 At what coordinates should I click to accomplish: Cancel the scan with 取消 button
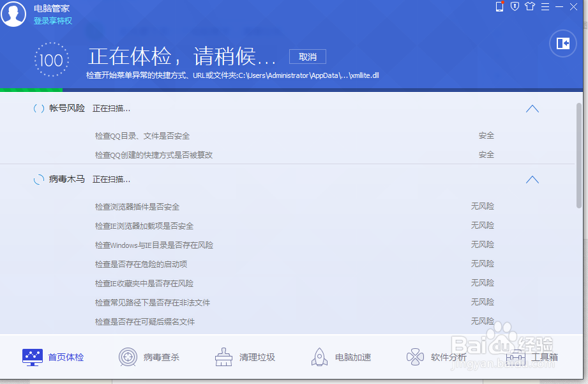pos(308,57)
